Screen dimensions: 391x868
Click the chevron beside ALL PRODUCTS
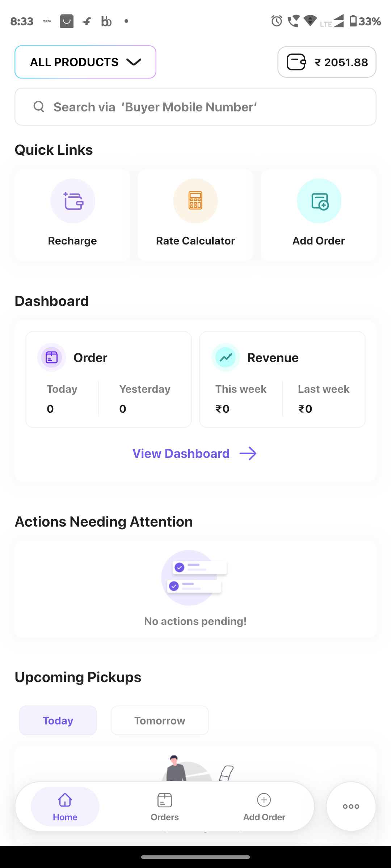click(x=134, y=62)
